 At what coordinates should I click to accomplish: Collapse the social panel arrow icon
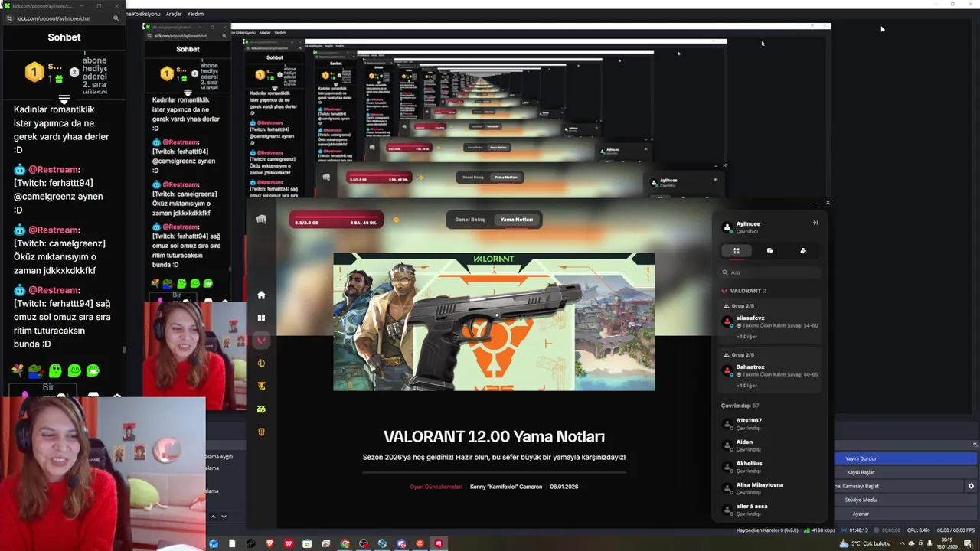tap(815, 223)
